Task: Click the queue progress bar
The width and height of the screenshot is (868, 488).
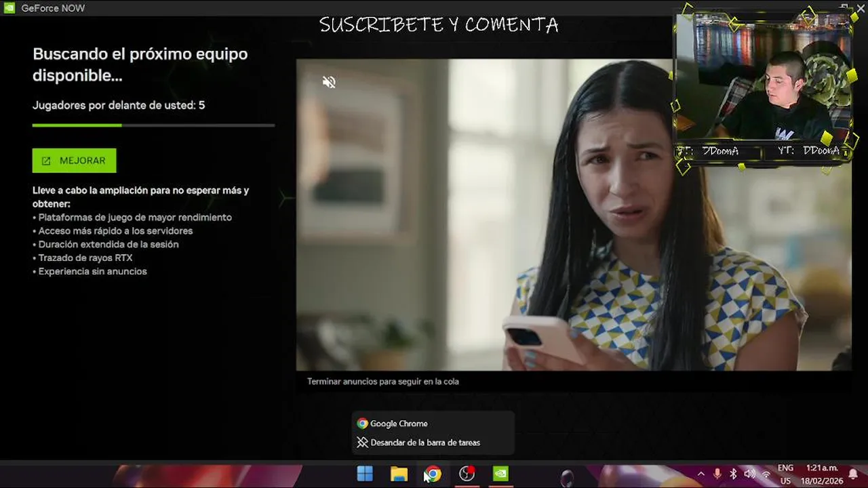Action: click(153, 125)
